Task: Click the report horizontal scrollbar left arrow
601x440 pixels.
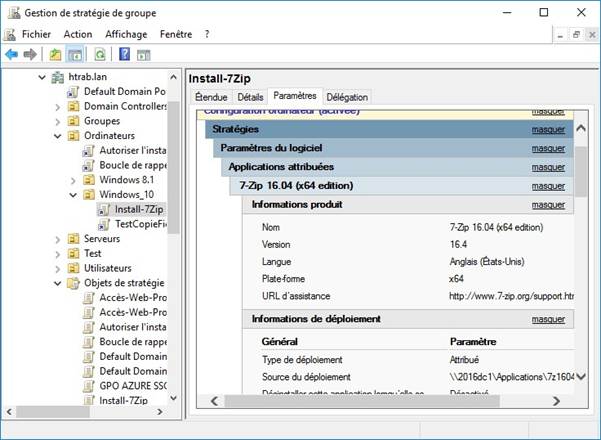Action: point(215,401)
